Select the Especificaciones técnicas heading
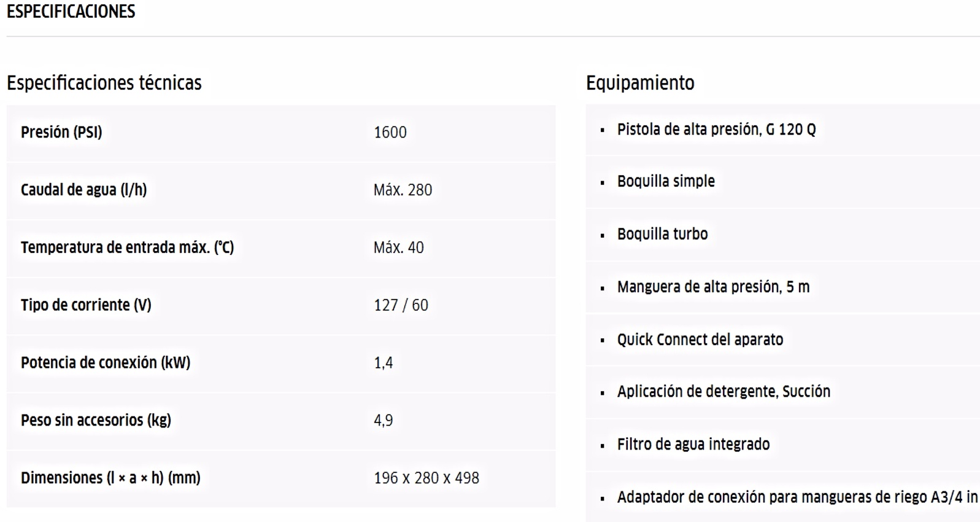This screenshot has height=522, width=980. 104,83
